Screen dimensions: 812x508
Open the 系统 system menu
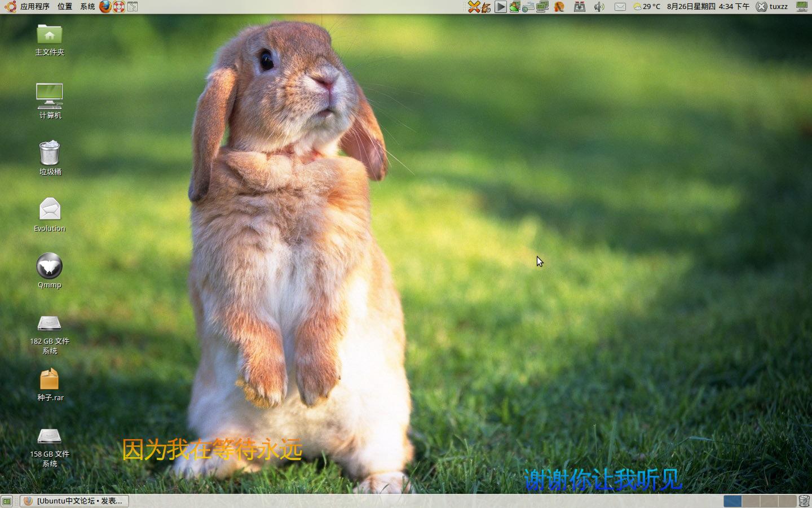tap(87, 7)
